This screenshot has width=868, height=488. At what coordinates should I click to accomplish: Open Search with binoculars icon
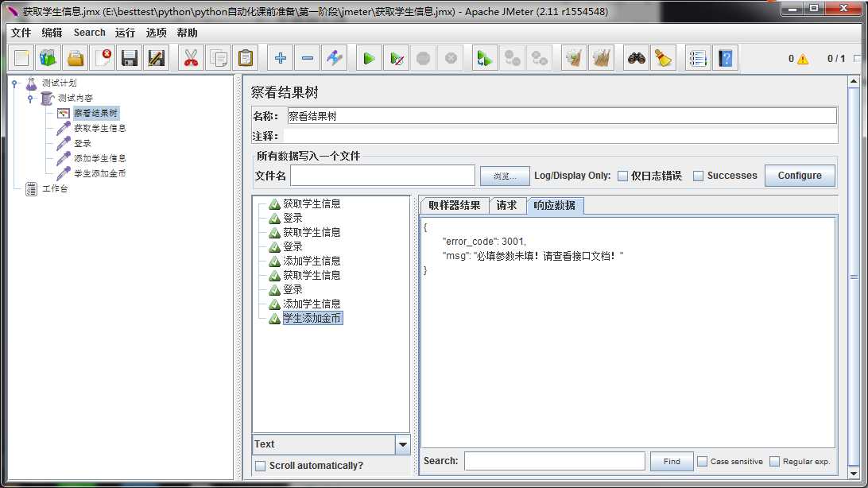click(636, 58)
